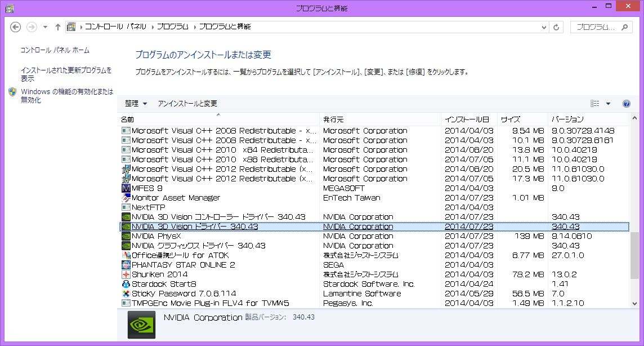
Task: Open インストールされた更新プログラムを表示 link
Action: pyautogui.click(x=66, y=74)
